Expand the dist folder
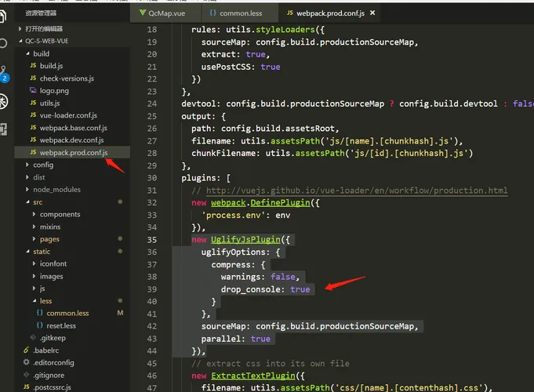Screen dimensions: 534x392 coord(27,177)
